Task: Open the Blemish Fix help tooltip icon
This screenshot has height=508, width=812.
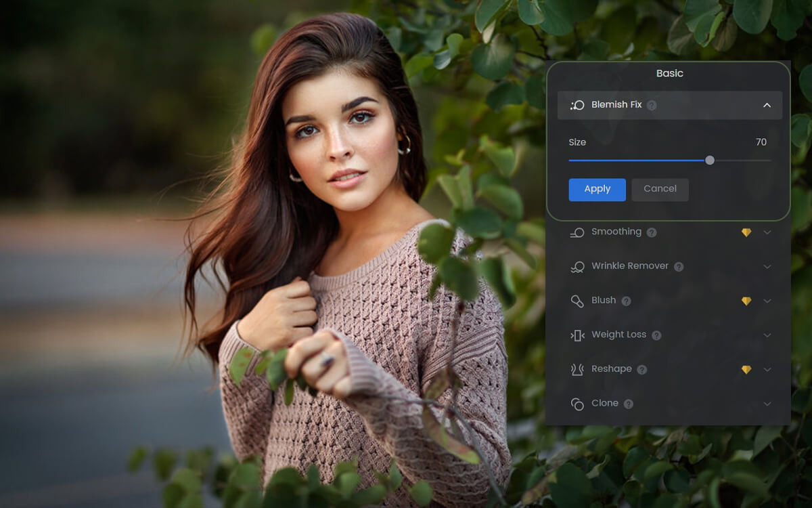Action: 651,105
